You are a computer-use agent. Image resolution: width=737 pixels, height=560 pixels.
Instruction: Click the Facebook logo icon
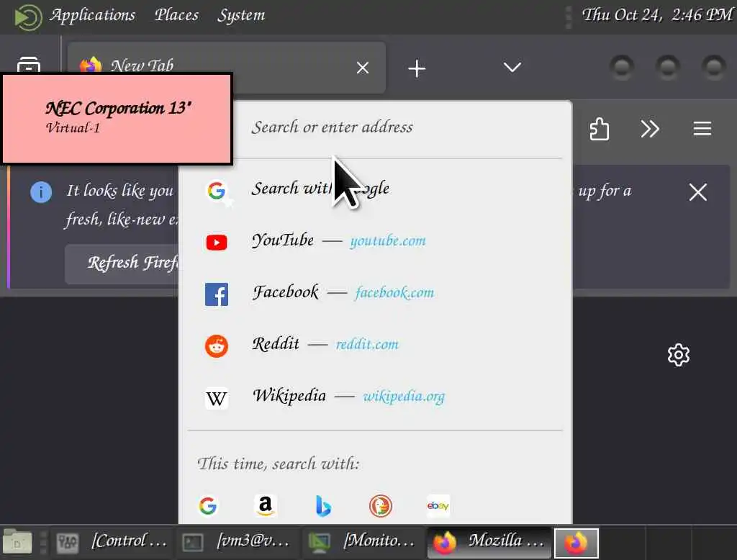tap(217, 294)
